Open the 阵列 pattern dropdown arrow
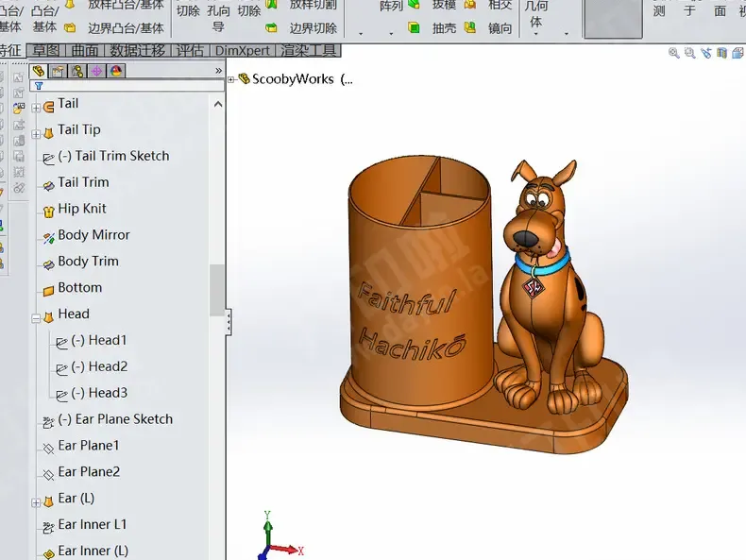Image resolution: width=746 pixels, height=560 pixels. tap(391, 34)
